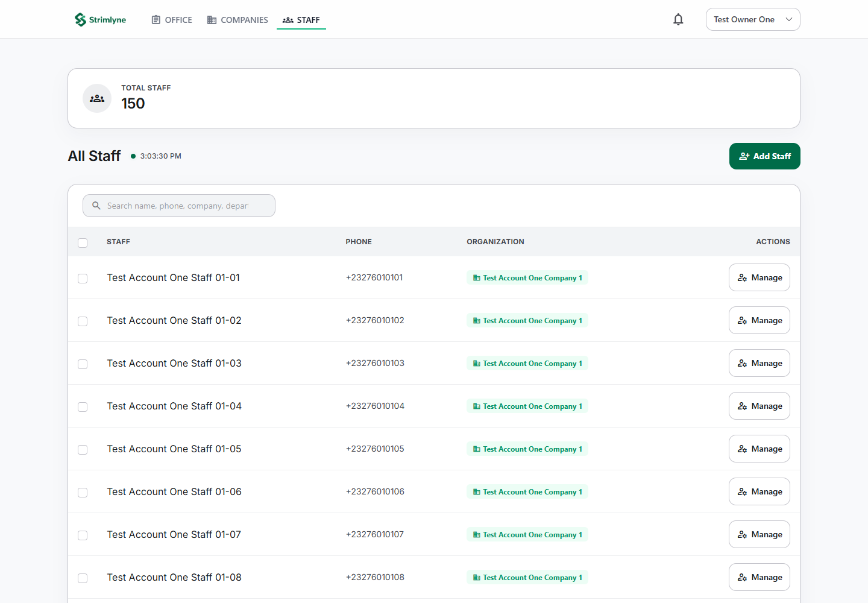The height and width of the screenshot is (603, 868).
Task: Click name Test Account One Staff 01-02
Action: click(x=174, y=320)
